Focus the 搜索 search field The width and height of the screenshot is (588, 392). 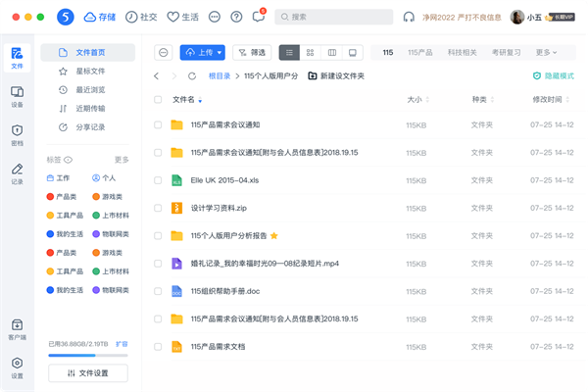pos(334,17)
